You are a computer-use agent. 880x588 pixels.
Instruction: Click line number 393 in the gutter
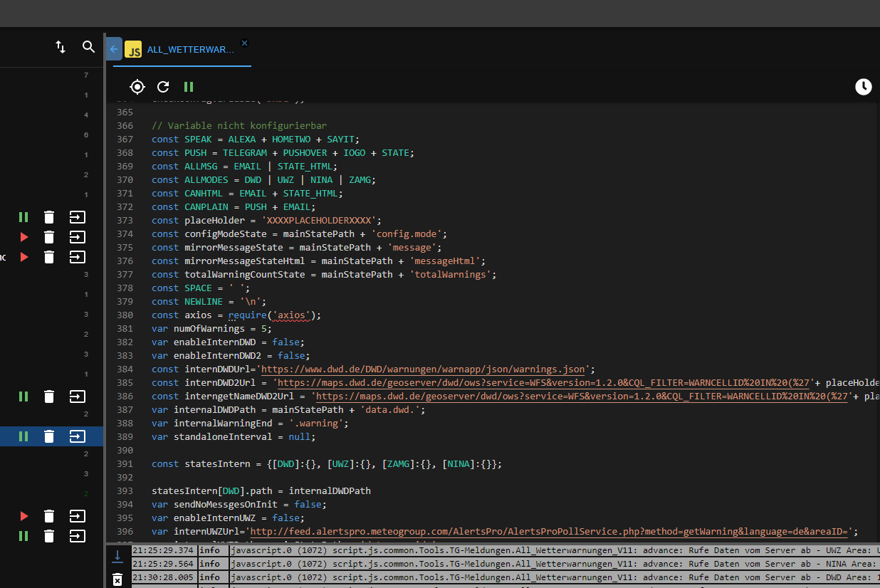125,490
